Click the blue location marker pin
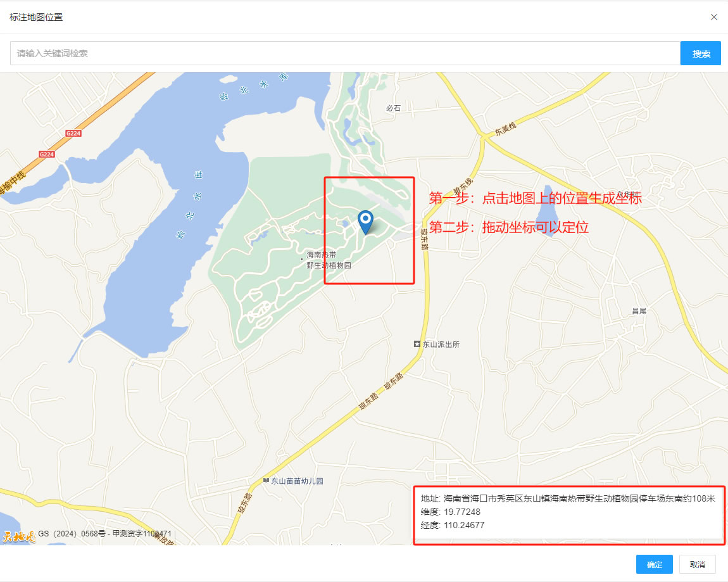Image resolution: width=728 pixels, height=582 pixels. click(365, 222)
